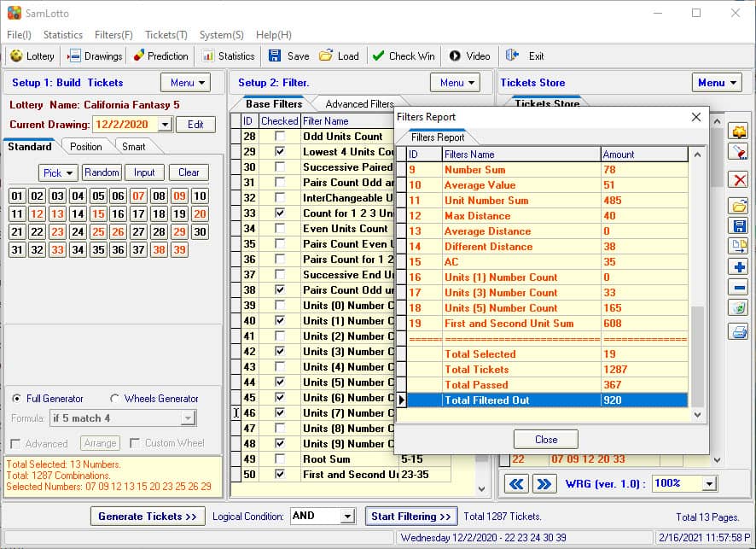Click the open folder icon in Tickets Store sidebar
Image resolution: width=756 pixels, height=549 pixels.
[738, 206]
